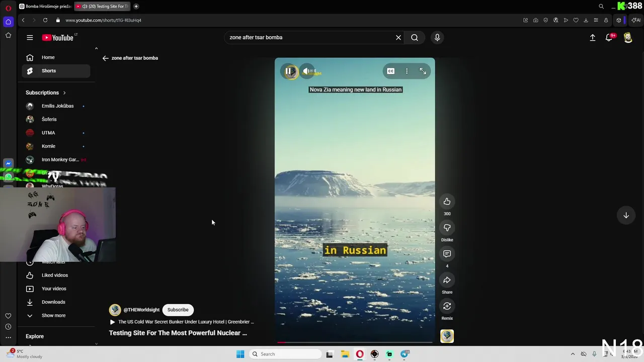This screenshot has width=644, height=362.
Task: Expand the Subscriptions section
Action: tap(46, 93)
